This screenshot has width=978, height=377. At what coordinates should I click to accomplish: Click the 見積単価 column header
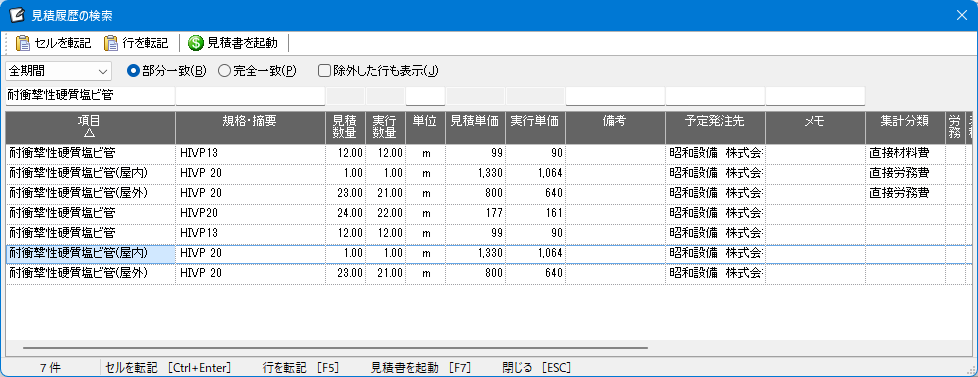click(x=475, y=127)
